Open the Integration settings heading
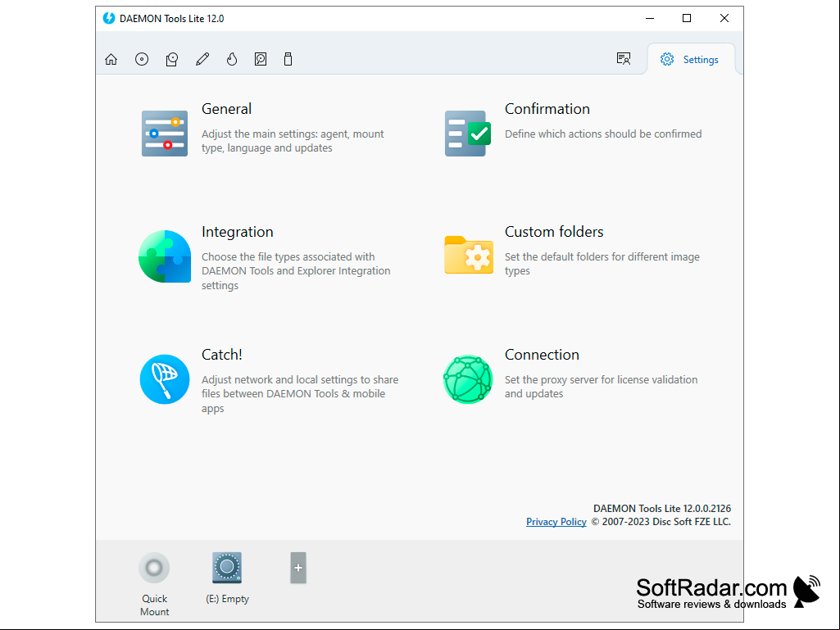The width and height of the screenshot is (840, 630). click(x=238, y=232)
